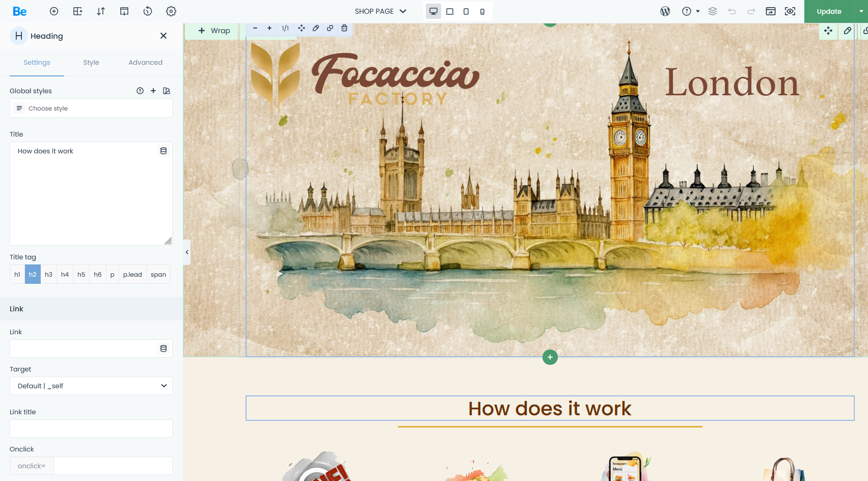
Task: Click the Link title input field
Action: pyautogui.click(x=91, y=429)
